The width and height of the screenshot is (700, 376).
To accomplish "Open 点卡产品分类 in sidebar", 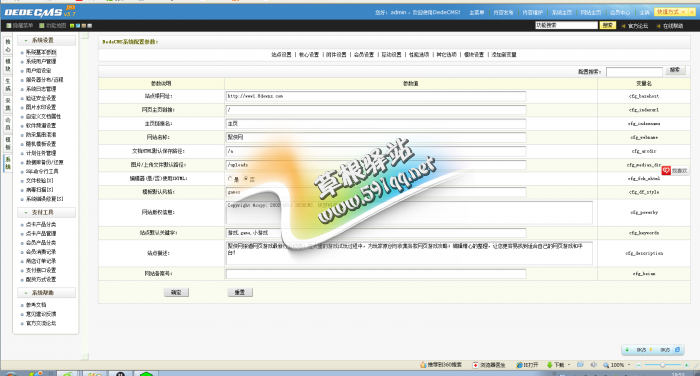I will click(41, 225).
